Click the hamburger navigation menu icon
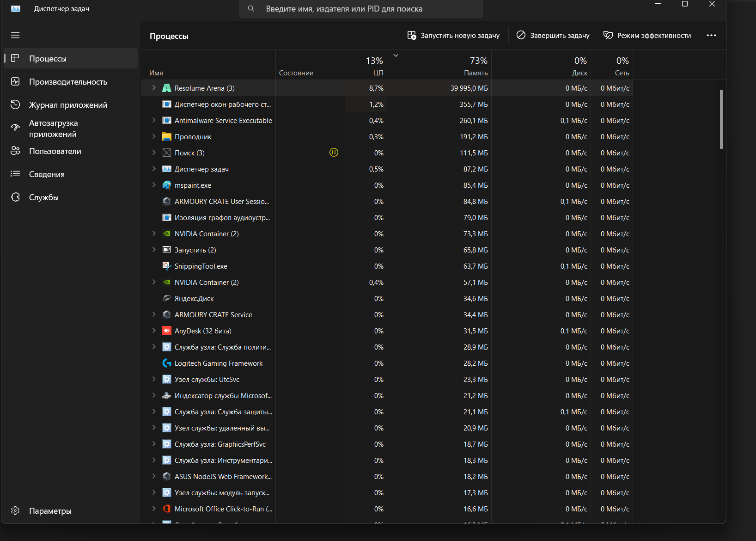756x541 pixels. (x=15, y=35)
